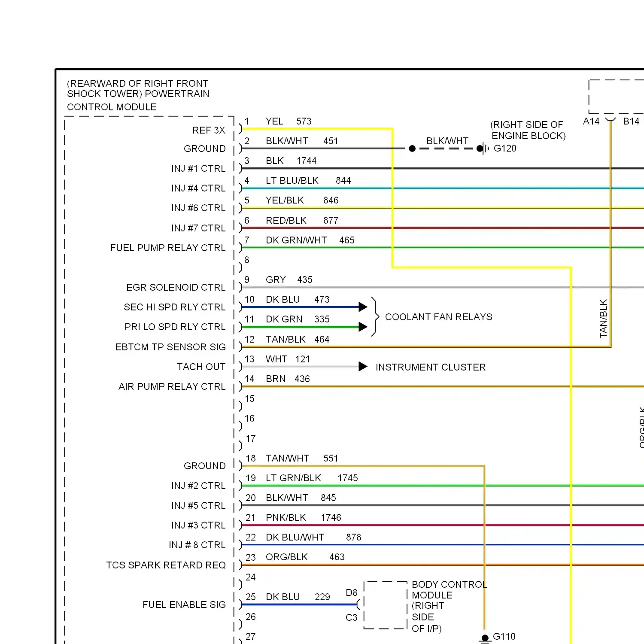This screenshot has width=644, height=644.
Task: Click the 'RIGHT SIDE OF ENGINE BLOCK' note
Action: tap(528, 131)
